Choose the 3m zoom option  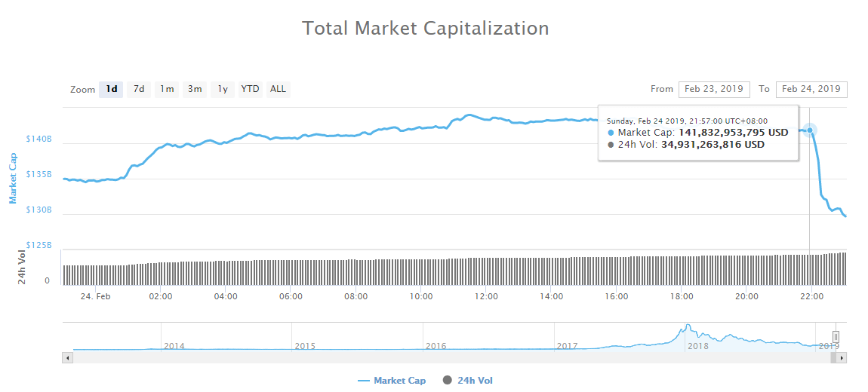195,89
